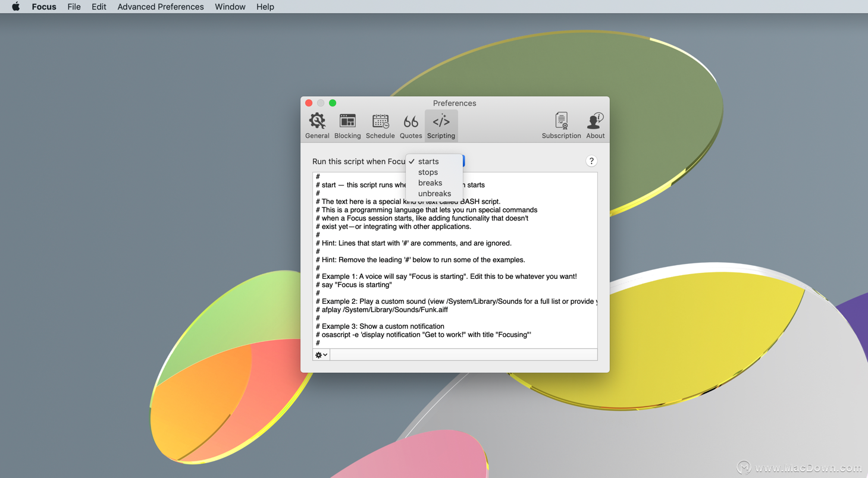The width and height of the screenshot is (868, 478).
Task: Open the Subscription pane
Action: pyautogui.click(x=561, y=126)
